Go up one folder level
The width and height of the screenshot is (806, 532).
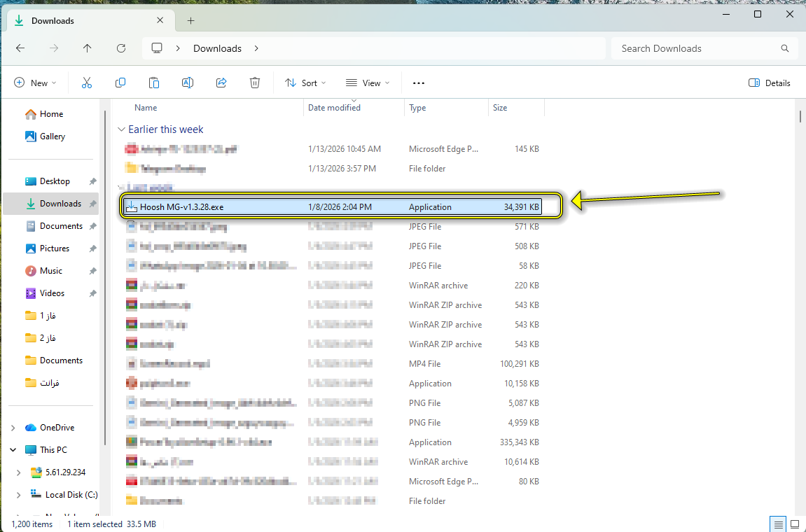point(87,48)
